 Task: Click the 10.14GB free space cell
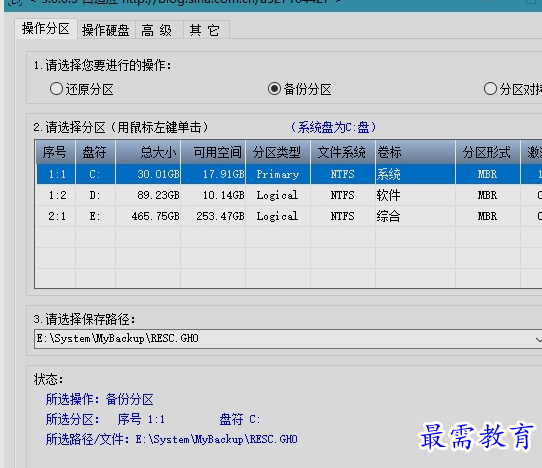point(213,195)
